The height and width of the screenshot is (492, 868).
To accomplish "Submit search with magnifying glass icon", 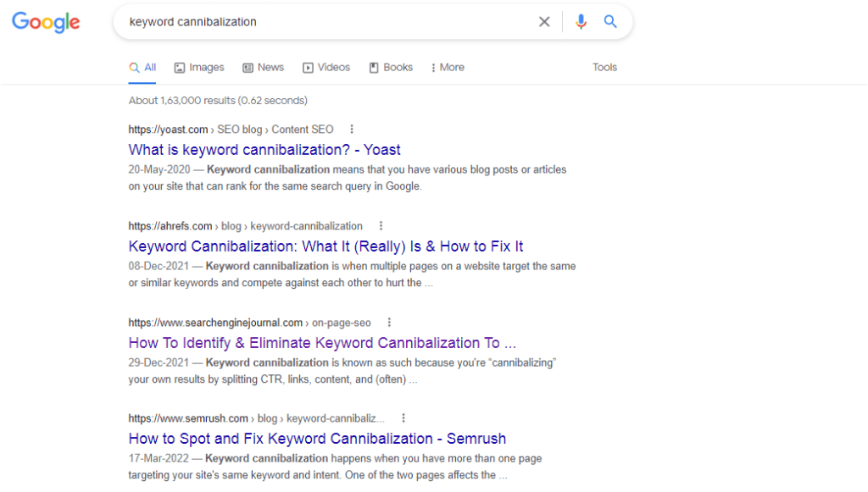I will 610,21.
